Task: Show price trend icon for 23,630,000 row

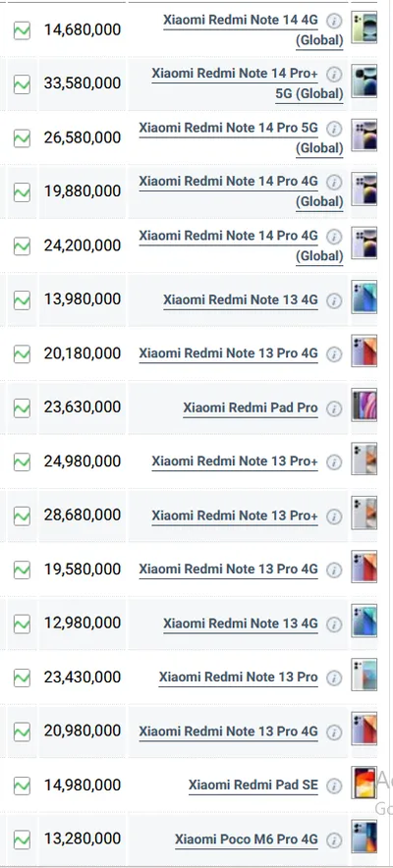Action: (22, 408)
